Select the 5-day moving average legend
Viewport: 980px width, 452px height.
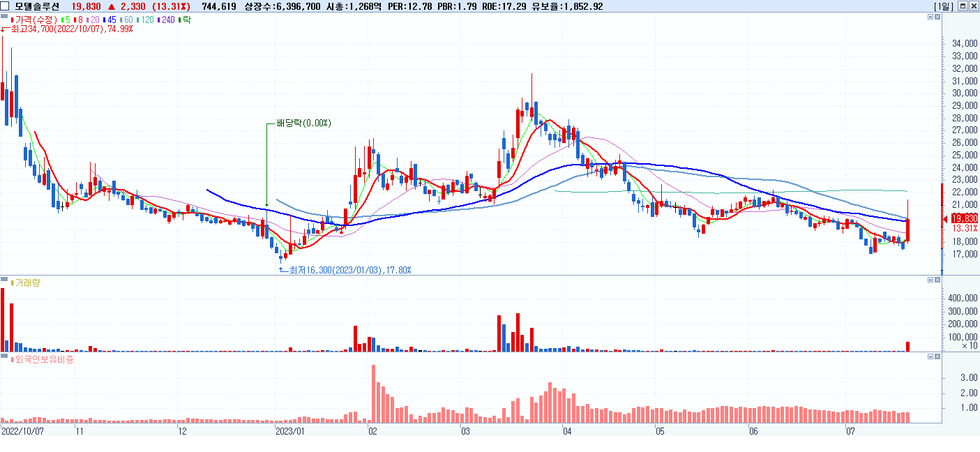[66, 20]
